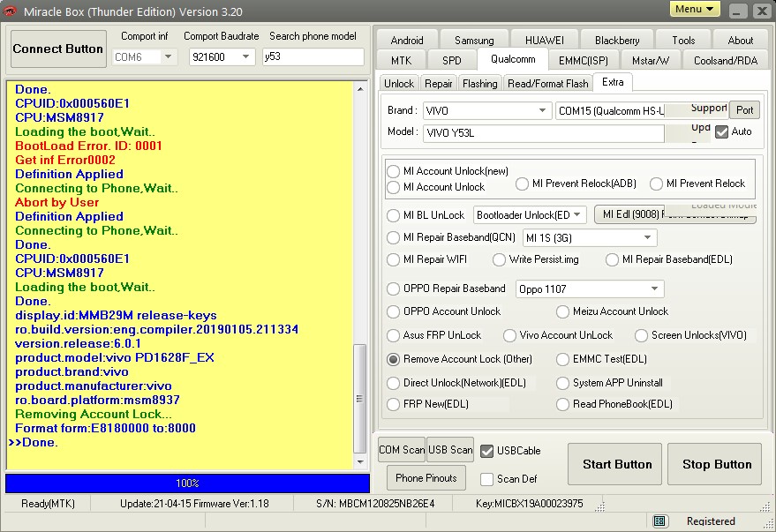Select MI Repair Baseband(EDL) option
The height and width of the screenshot is (532, 776).
click(612, 259)
